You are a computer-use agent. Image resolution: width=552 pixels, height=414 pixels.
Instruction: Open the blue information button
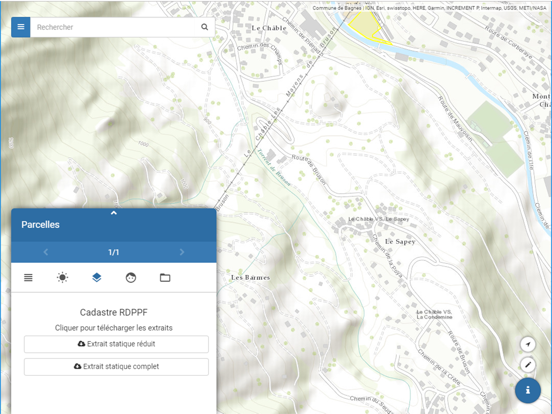(528, 390)
